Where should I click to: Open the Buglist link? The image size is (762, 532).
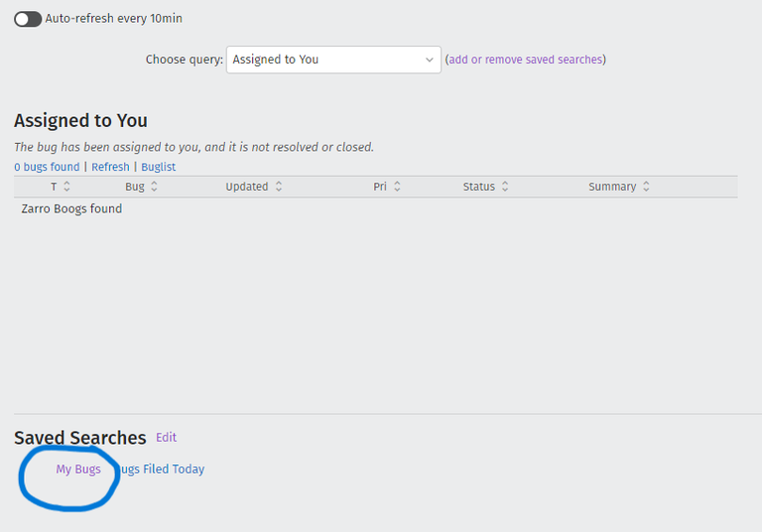pyautogui.click(x=159, y=167)
